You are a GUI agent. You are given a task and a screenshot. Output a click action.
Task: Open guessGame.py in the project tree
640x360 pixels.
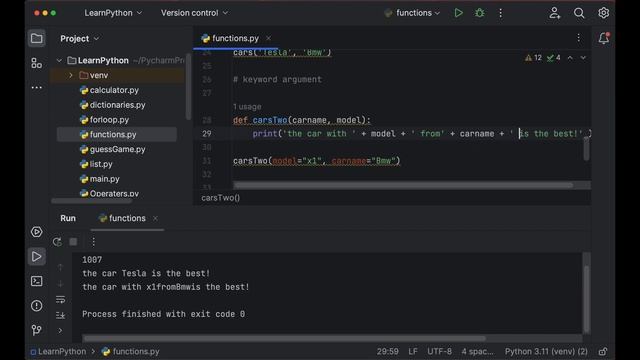[x=118, y=149]
